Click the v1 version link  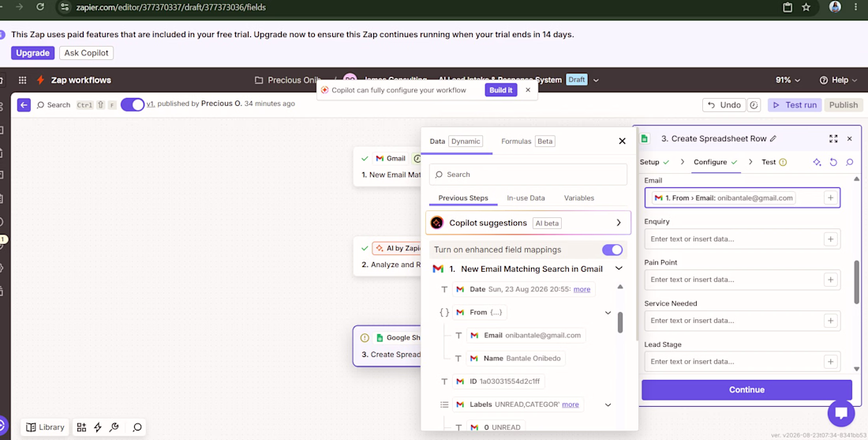pos(151,103)
